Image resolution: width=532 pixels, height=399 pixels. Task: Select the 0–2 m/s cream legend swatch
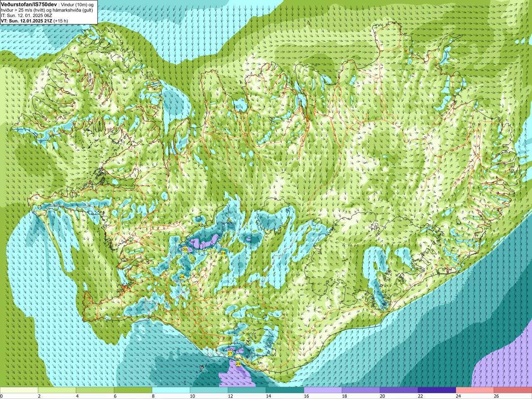(x=19, y=390)
